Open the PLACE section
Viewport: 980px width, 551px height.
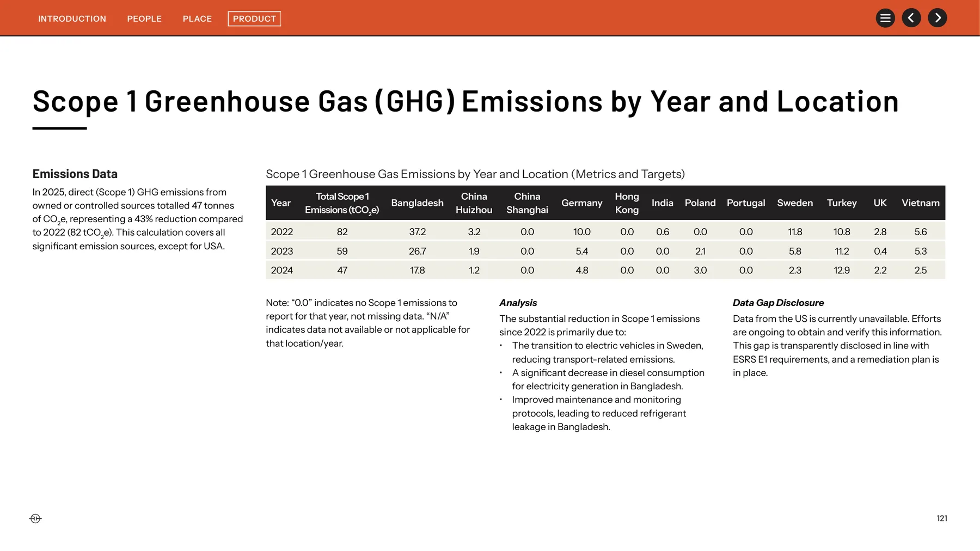(x=197, y=19)
